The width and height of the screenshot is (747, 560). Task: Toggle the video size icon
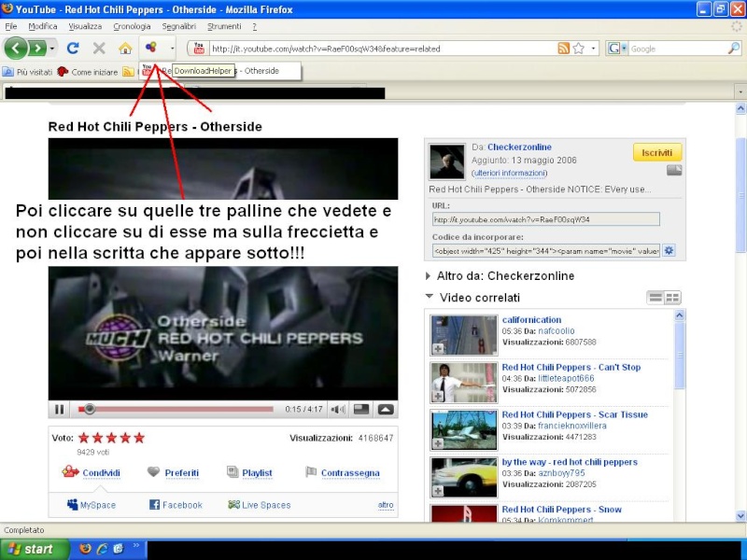[x=361, y=409]
